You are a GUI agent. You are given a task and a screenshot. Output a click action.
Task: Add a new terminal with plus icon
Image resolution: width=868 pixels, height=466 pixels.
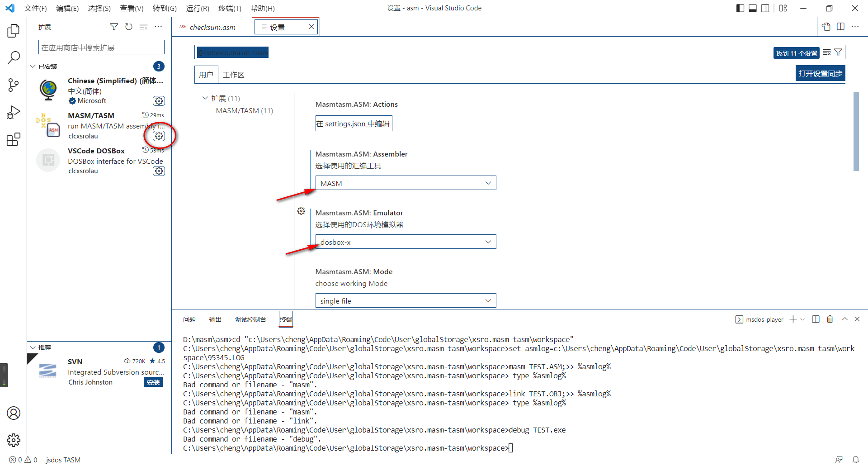[x=793, y=319]
